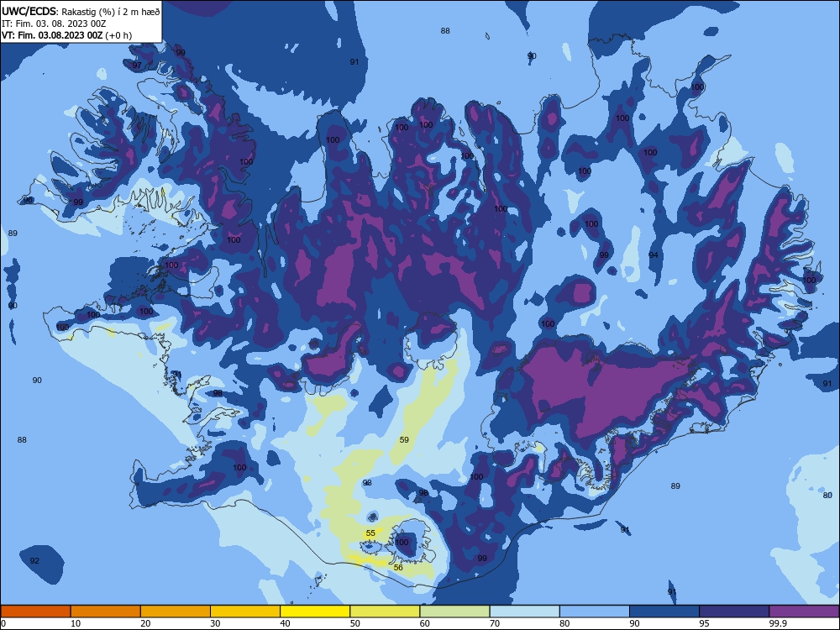840x630 pixels.
Task: Click the humidity value 96 on the map
Action: pyautogui.click(x=28, y=200)
